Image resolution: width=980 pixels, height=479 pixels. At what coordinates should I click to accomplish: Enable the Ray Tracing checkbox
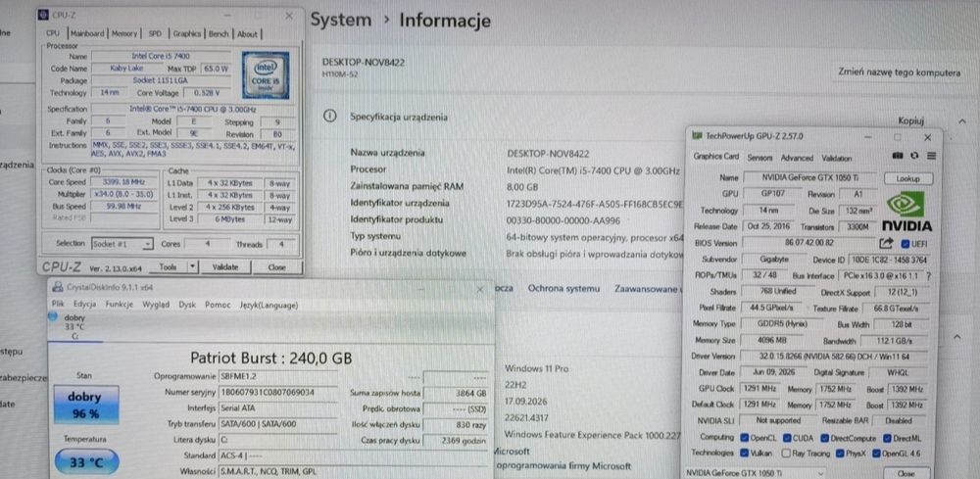pyautogui.click(x=787, y=454)
